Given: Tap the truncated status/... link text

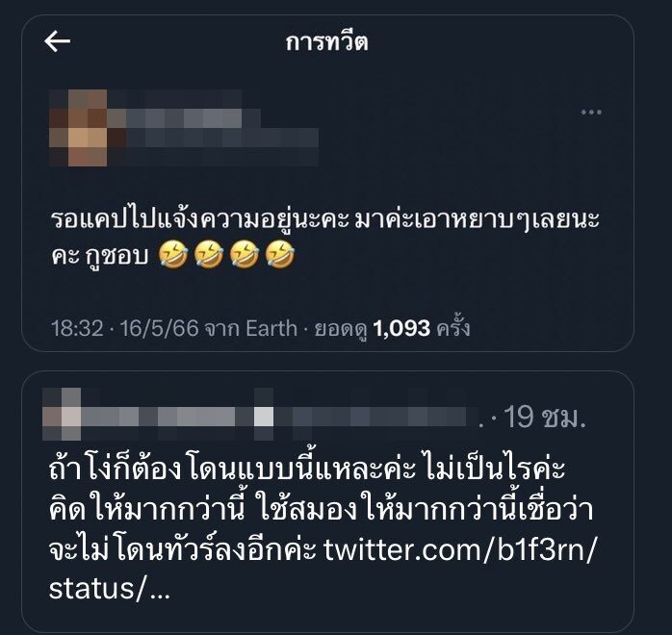Looking at the screenshot, I should (110, 589).
